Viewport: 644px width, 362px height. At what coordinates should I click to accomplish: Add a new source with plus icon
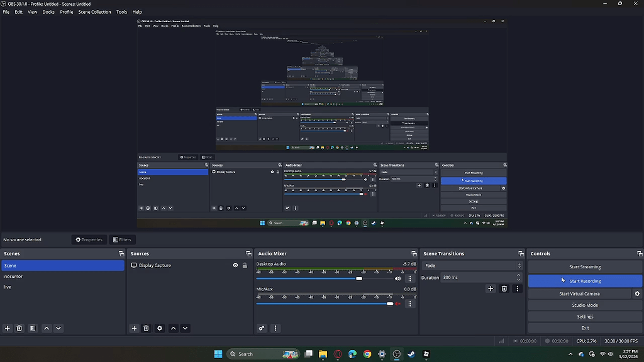135,328
